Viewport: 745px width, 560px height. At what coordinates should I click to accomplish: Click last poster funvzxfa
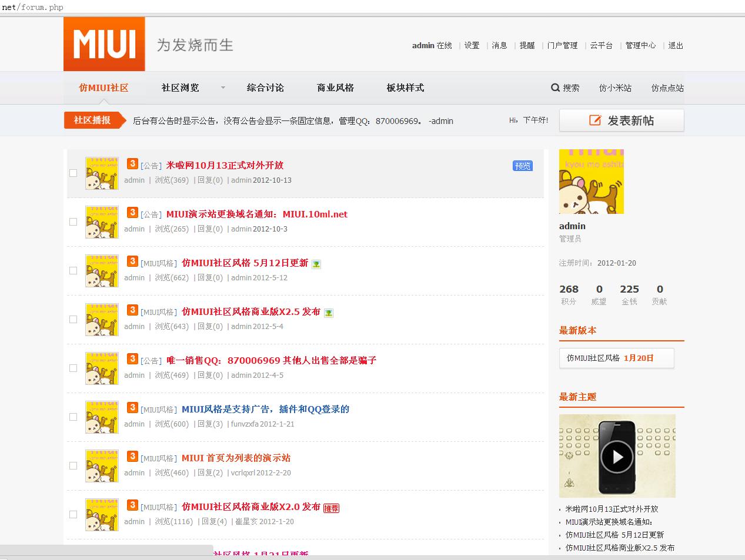(244, 424)
